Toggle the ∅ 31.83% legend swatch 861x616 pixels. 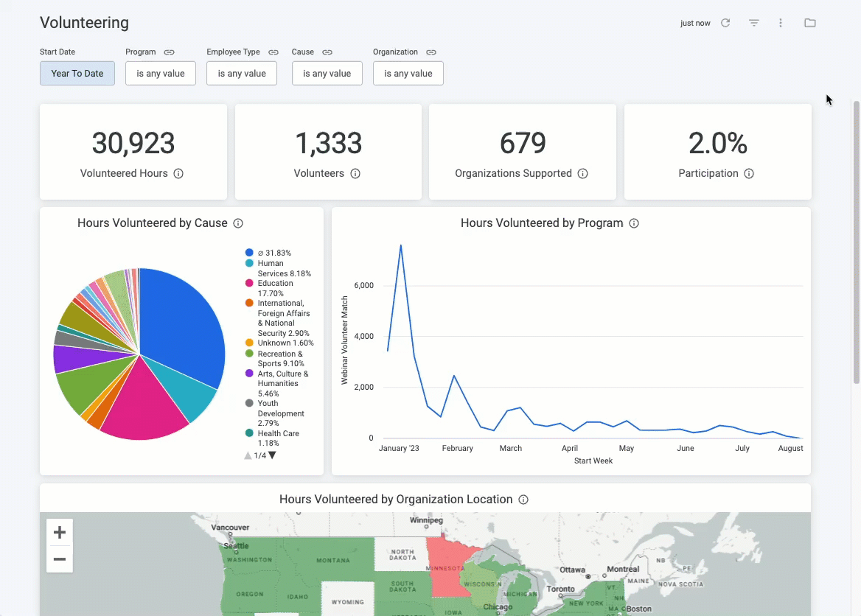[x=249, y=253]
